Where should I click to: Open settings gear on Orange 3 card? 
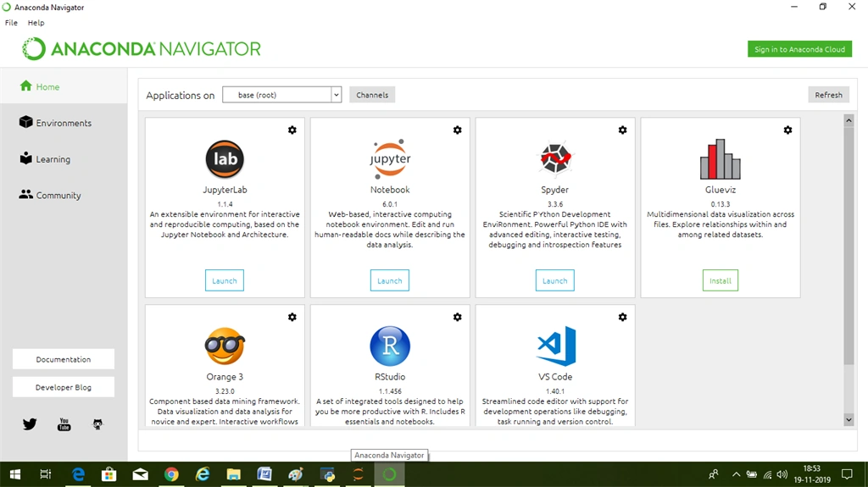point(292,317)
